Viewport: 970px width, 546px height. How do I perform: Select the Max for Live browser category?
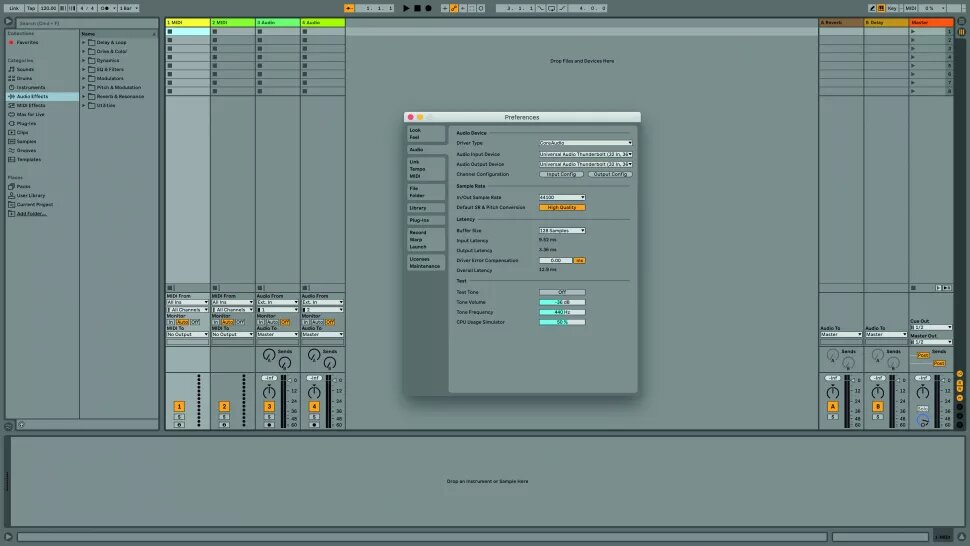[x=30, y=114]
